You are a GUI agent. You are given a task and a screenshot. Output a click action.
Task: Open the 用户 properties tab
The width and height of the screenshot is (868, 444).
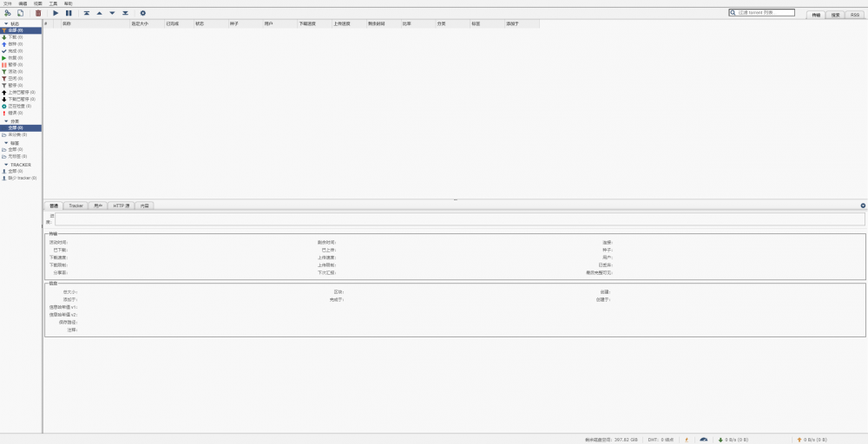pyautogui.click(x=98, y=206)
